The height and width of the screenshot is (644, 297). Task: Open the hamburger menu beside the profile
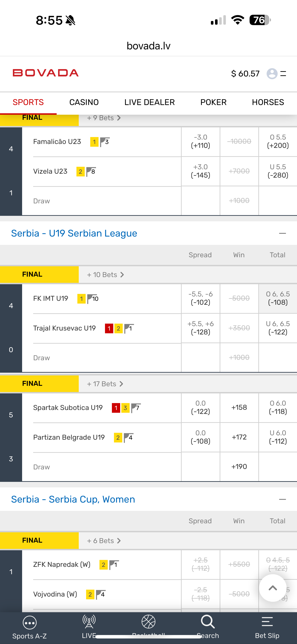tap(283, 73)
